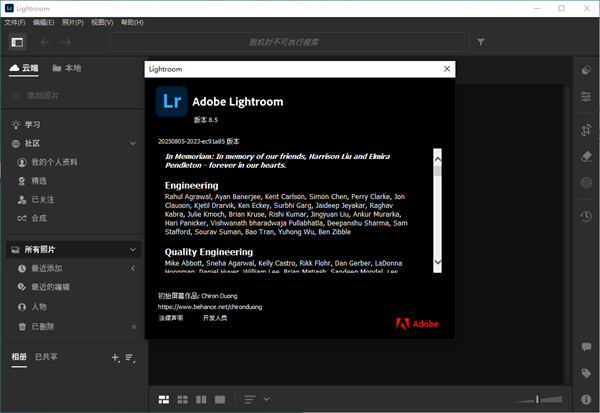Open the sort dropdown chevron in bottom toolbar

click(x=266, y=399)
